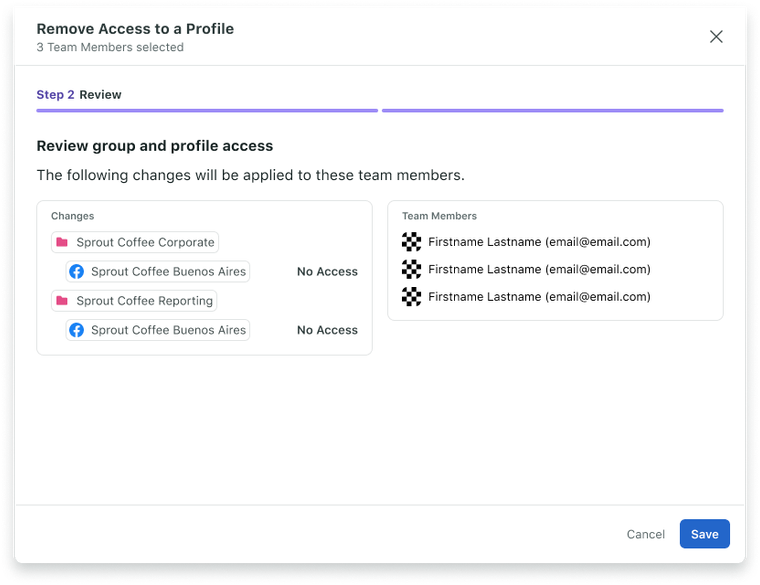The width and height of the screenshot is (760, 585).
Task: Close the Remove Access dialog with X
Action: pyautogui.click(x=716, y=37)
